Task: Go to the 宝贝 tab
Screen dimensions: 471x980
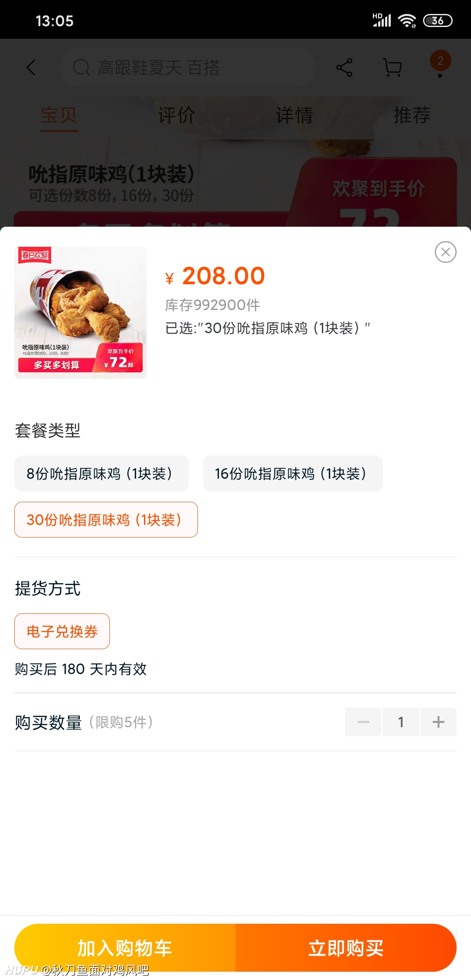Action: pyautogui.click(x=59, y=116)
